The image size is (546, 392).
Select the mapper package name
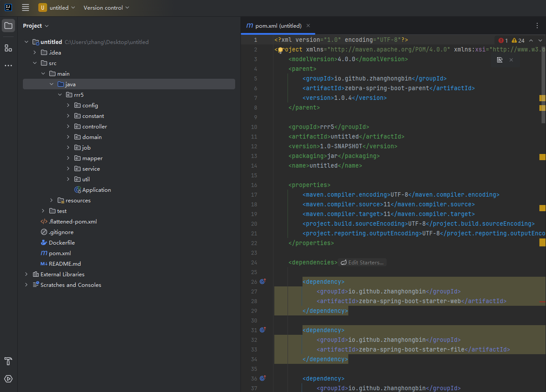[92, 158]
